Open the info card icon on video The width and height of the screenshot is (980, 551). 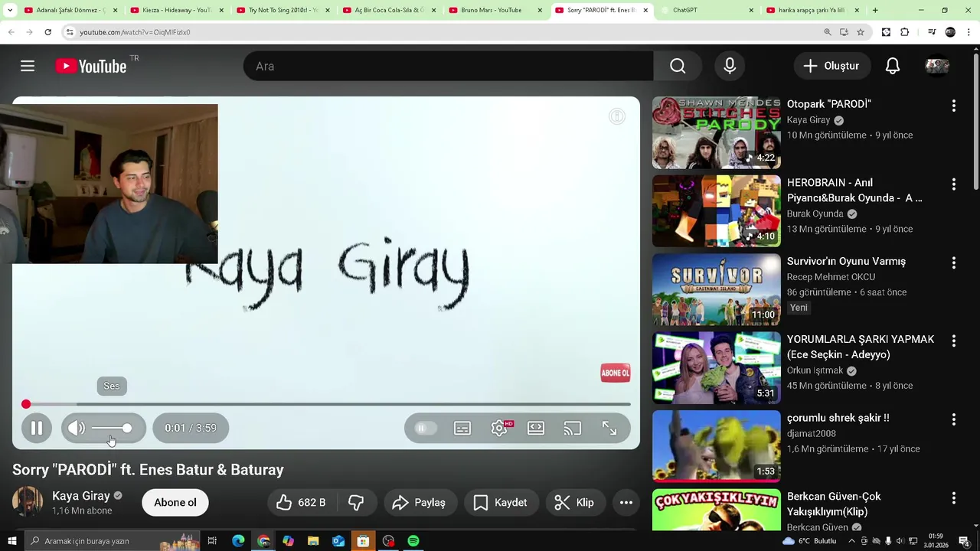(x=616, y=116)
